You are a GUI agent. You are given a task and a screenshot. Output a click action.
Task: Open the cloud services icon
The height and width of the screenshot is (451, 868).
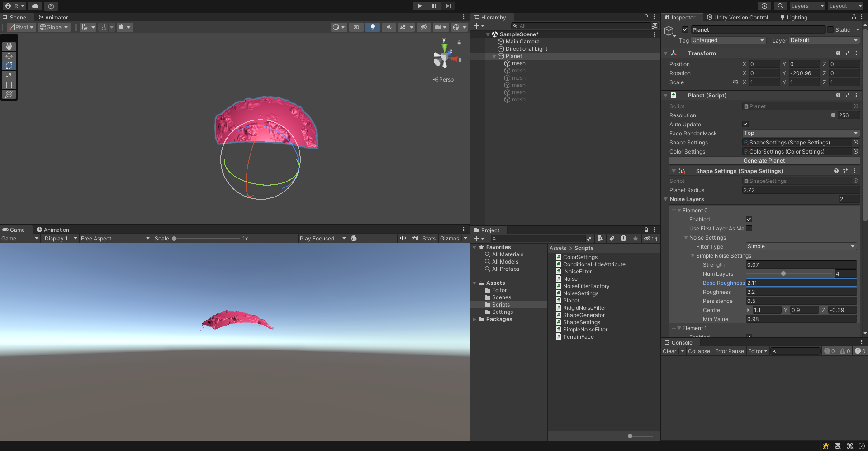(x=35, y=6)
